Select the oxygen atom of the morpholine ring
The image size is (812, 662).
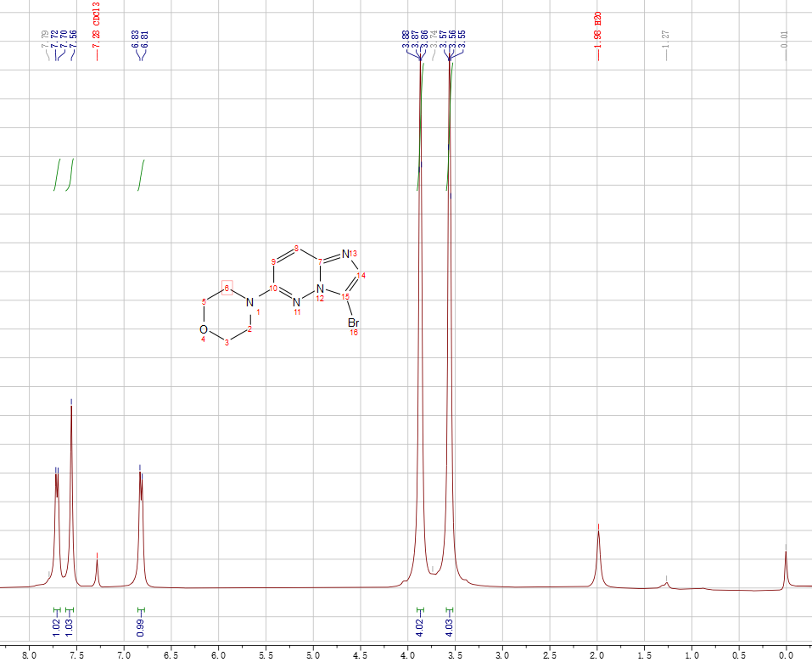tap(204, 329)
